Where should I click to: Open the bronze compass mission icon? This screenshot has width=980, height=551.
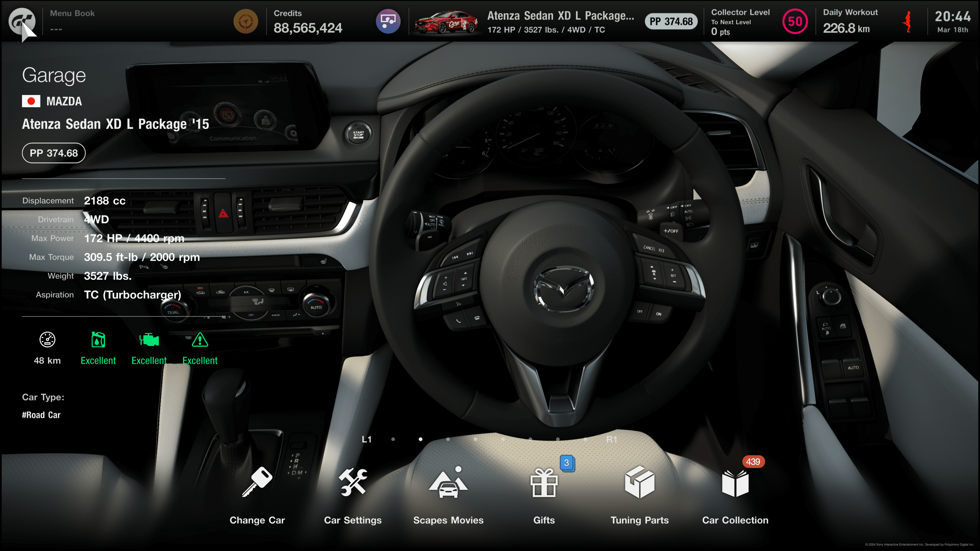246,21
